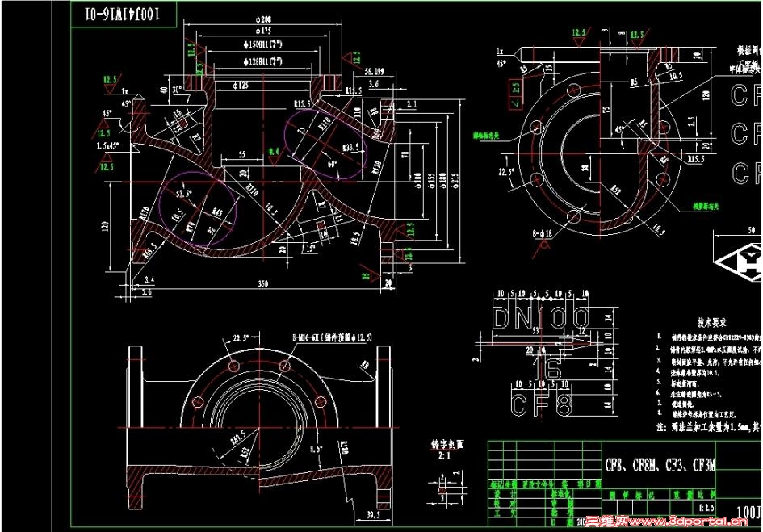
Task: Select the 55 width dimension
Action: point(242,154)
